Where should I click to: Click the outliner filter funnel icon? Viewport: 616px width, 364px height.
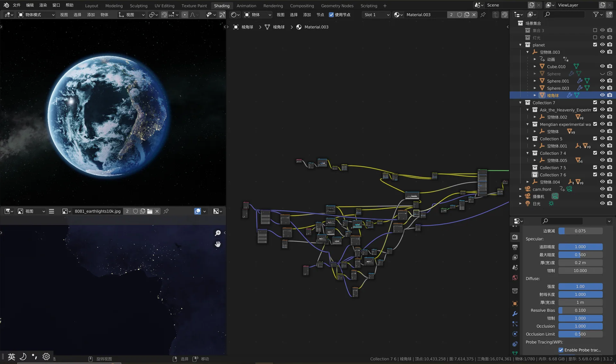click(596, 14)
